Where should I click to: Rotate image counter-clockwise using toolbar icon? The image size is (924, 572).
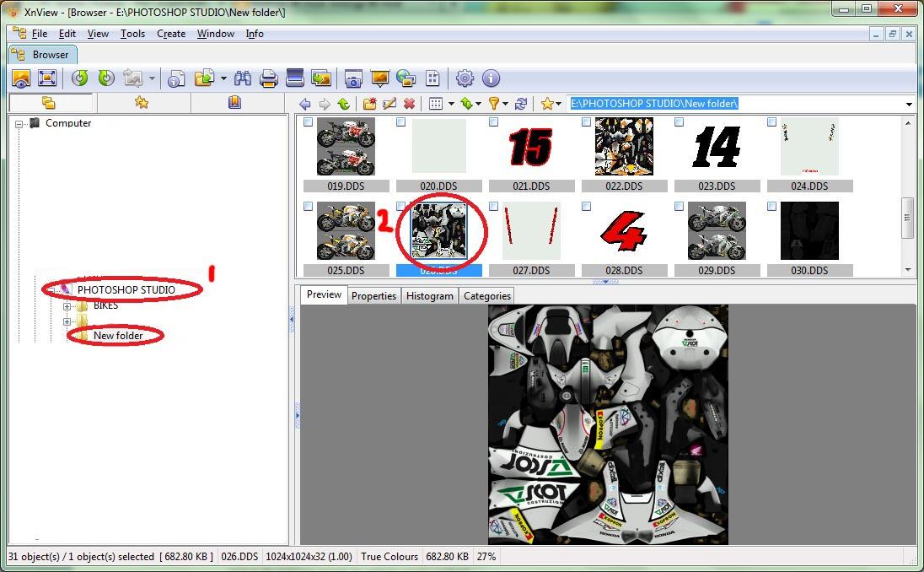80,78
